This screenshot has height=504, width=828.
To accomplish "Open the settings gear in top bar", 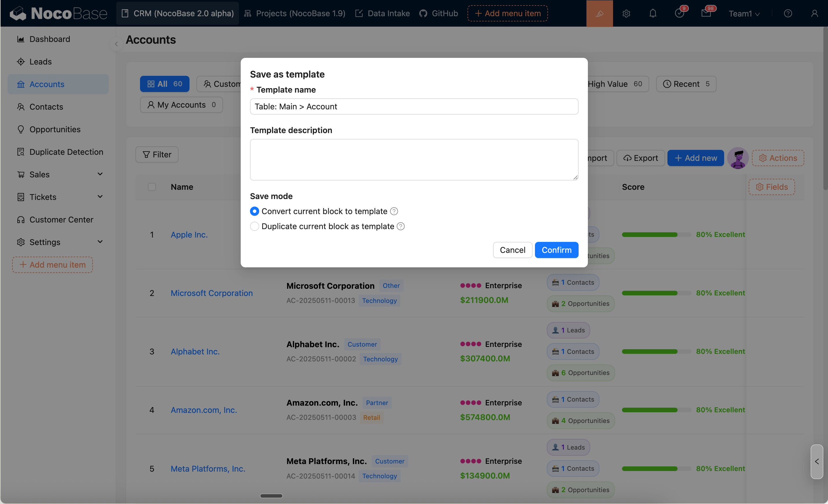I will pyautogui.click(x=626, y=13).
